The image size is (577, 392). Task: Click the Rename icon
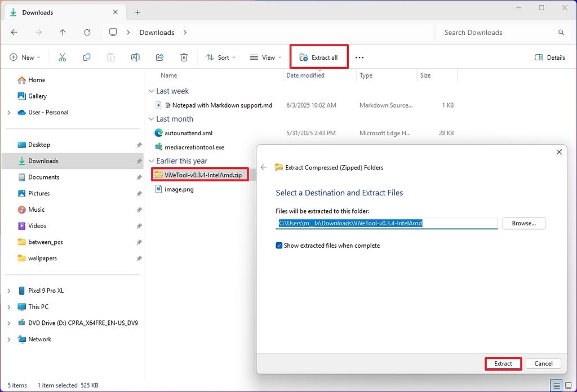(x=135, y=57)
